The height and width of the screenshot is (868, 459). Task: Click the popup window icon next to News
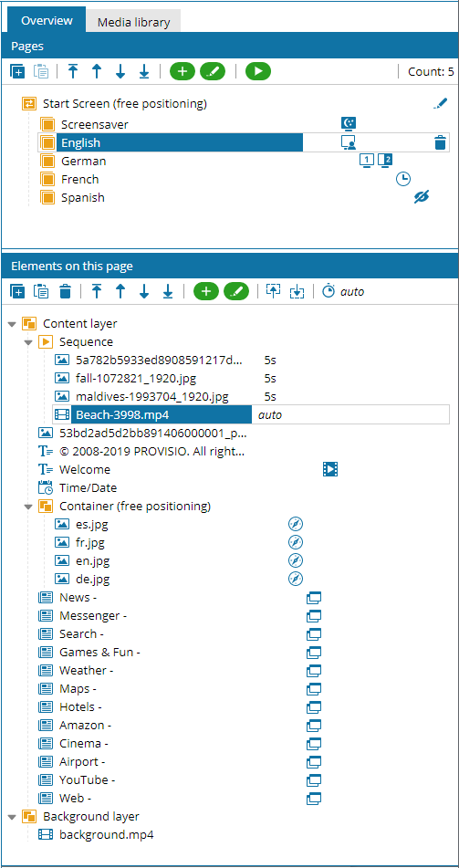coord(314,598)
